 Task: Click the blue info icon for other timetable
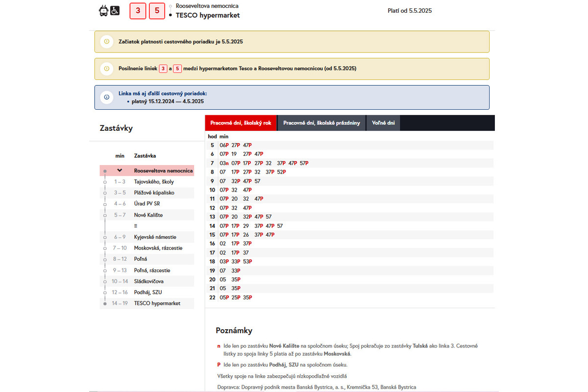pyautogui.click(x=107, y=97)
